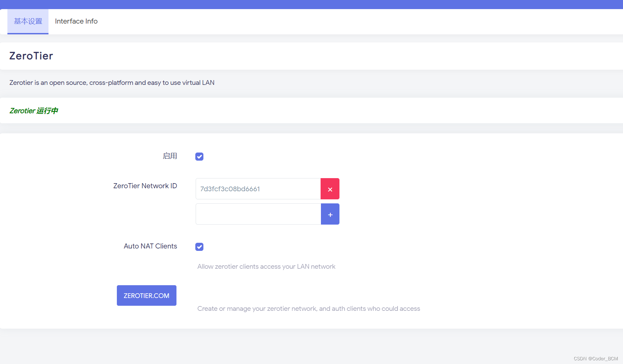Click the 'Zerotier 运行中' status text
This screenshot has width=623, height=364.
coord(34,111)
